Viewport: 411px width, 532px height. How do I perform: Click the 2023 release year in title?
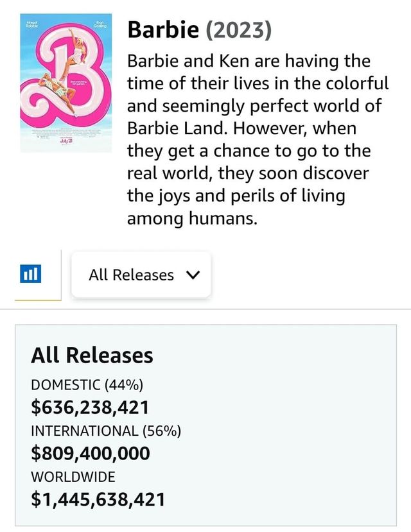pos(240,30)
